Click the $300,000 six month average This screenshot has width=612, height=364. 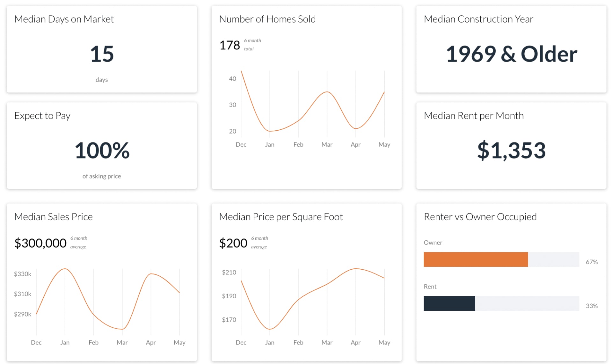coord(40,243)
